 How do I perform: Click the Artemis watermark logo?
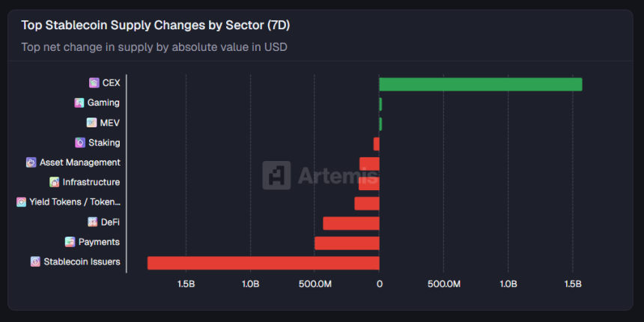coord(276,175)
